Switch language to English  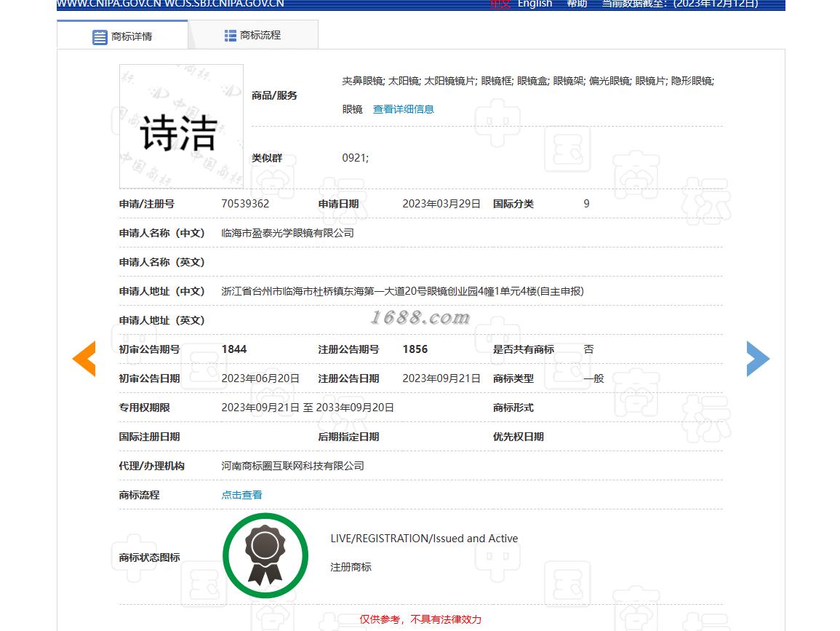[x=535, y=4]
